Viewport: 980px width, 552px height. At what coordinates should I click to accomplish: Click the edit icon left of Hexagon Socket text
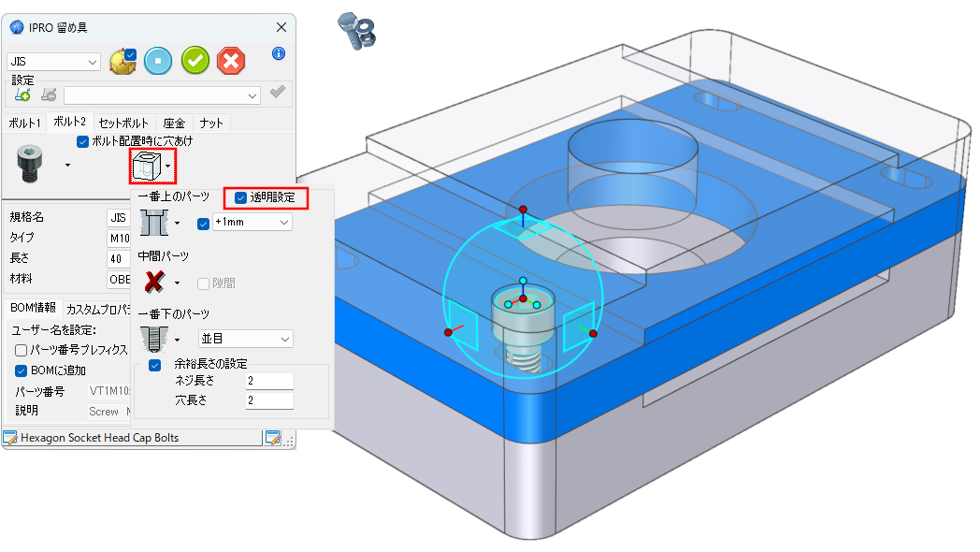point(10,438)
